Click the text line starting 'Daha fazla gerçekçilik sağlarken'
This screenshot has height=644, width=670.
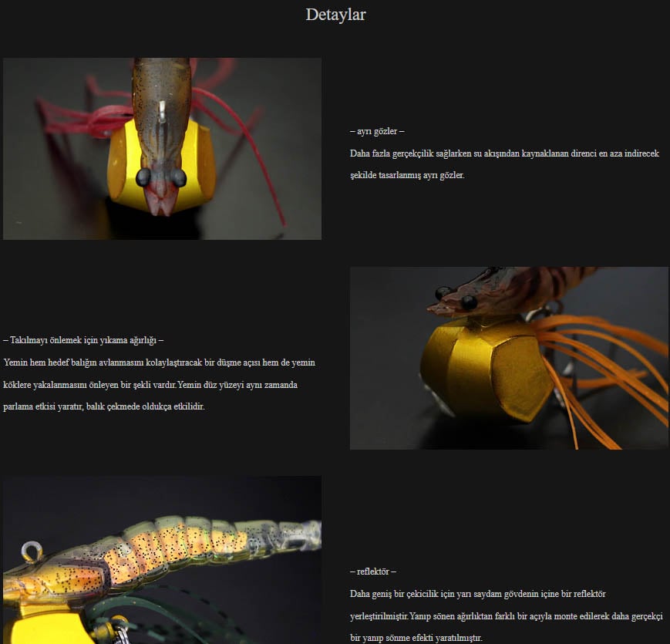point(504,153)
